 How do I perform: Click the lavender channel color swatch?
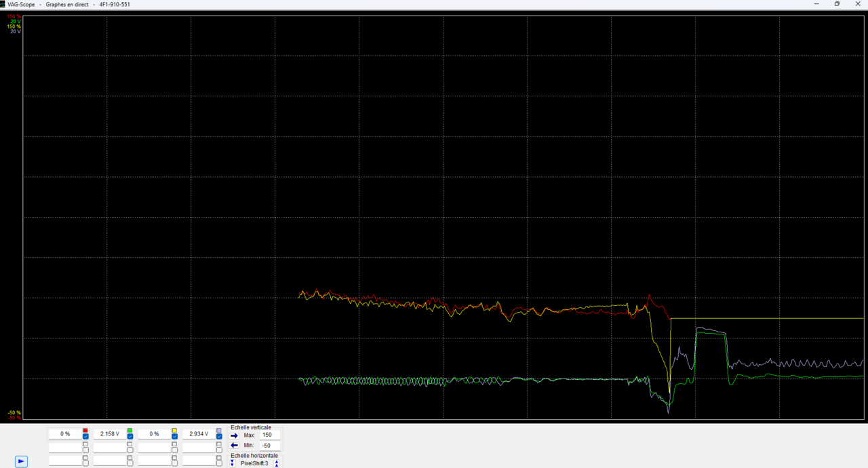pyautogui.click(x=219, y=430)
